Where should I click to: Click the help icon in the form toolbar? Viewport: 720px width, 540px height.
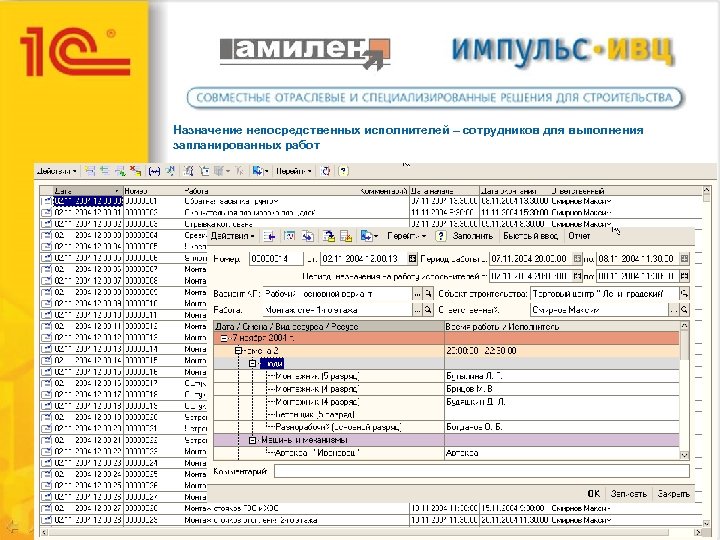440,236
